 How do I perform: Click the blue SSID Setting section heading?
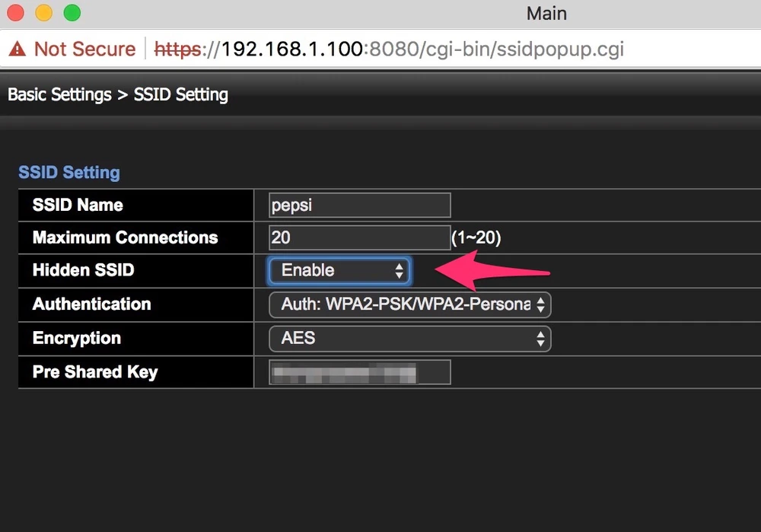[x=69, y=172]
